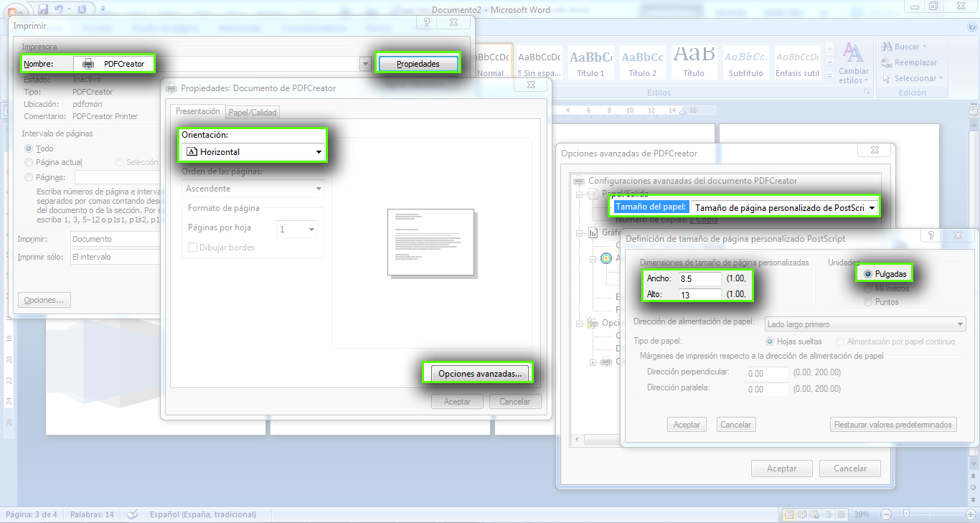
Task: Click the Word Help icon in the ribbon corner
Action: point(973,27)
